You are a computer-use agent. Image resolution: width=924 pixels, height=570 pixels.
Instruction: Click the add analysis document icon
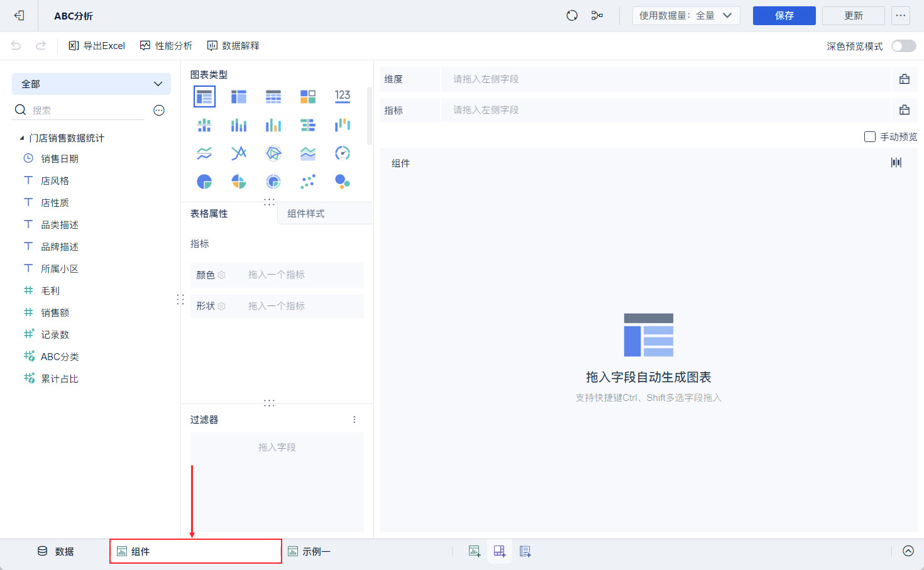tap(525, 551)
